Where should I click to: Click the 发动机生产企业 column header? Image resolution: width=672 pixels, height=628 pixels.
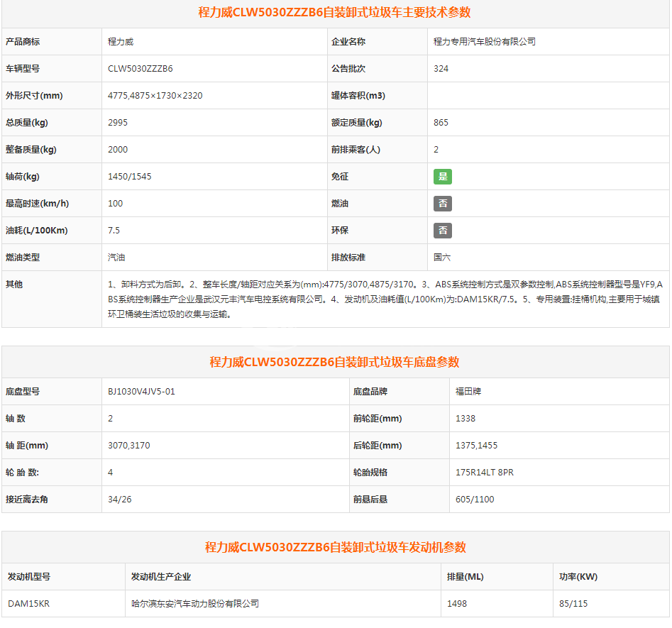pos(160,577)
